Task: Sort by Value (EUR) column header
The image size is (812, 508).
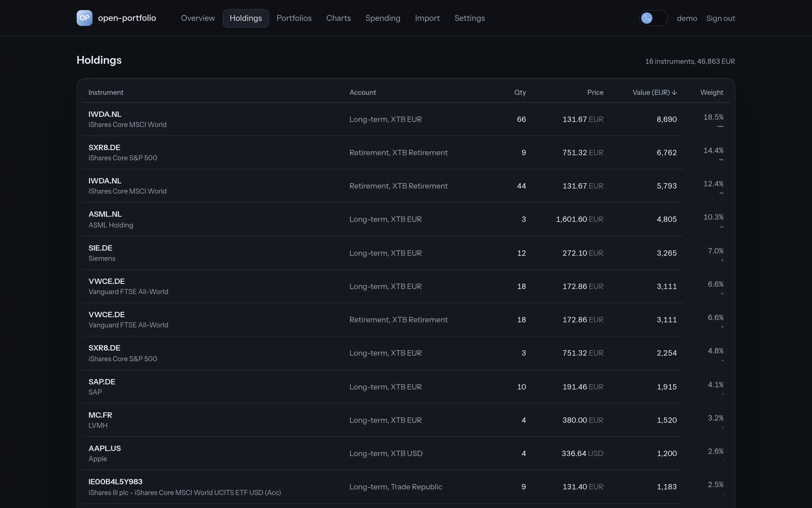Action: coord(654,92)
